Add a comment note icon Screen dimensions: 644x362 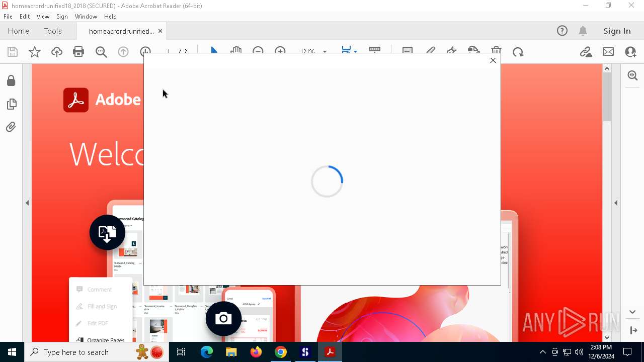[x=408, y=51]
